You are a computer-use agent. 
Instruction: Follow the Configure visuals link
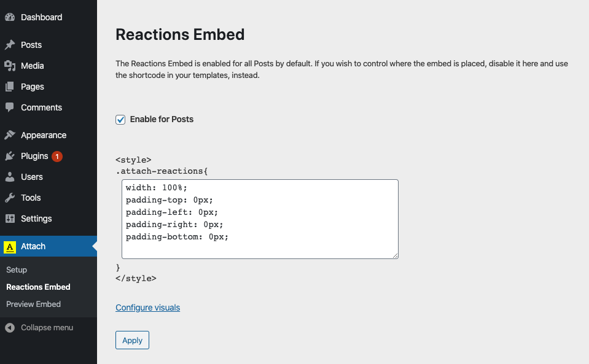point(147,308)
